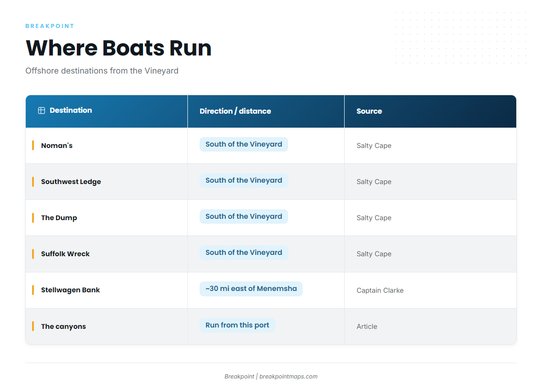
Task: Click Salty Cape source in The Dump row
Action: click(x=374, y=218)
